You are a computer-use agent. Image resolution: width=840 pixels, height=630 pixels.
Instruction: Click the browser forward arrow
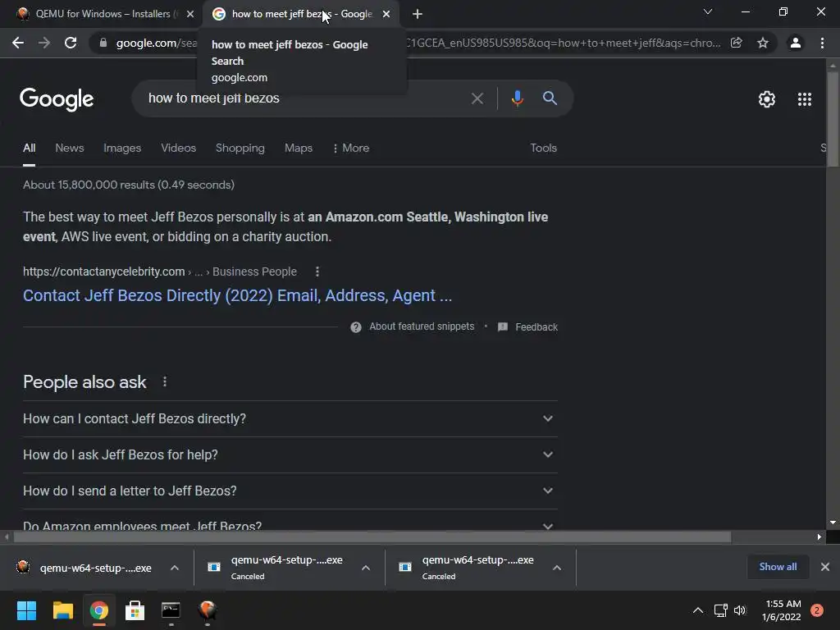tap(44, 43)
